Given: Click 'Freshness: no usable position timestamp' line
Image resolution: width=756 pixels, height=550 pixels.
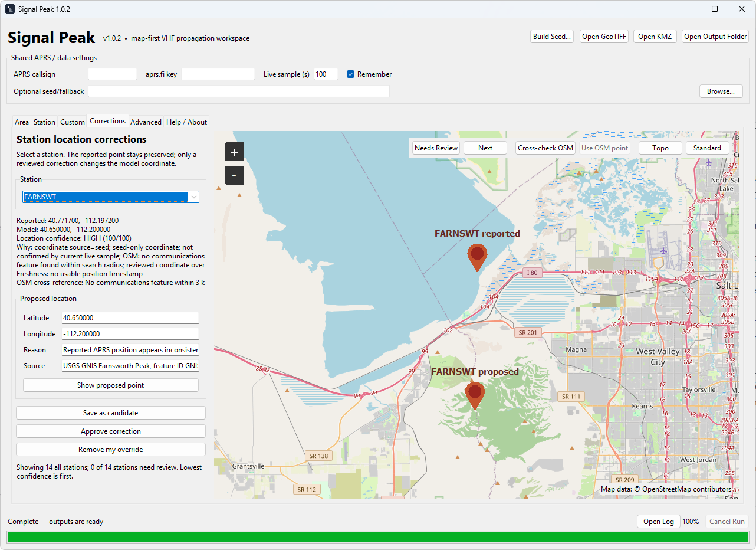Looking at the screenshot, I should click(x=81, y=274).
